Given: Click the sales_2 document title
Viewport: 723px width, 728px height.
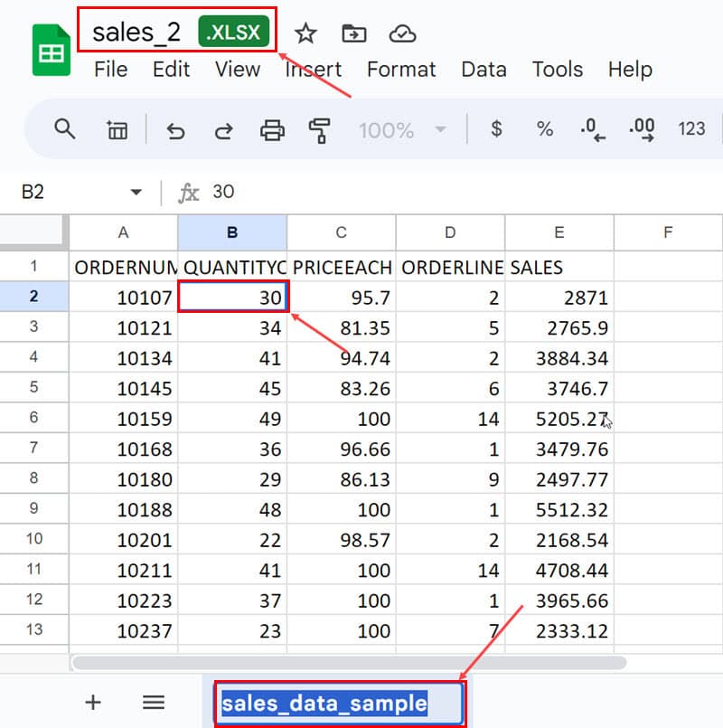Looking at the screenshot, I should (x=136, y=33).
